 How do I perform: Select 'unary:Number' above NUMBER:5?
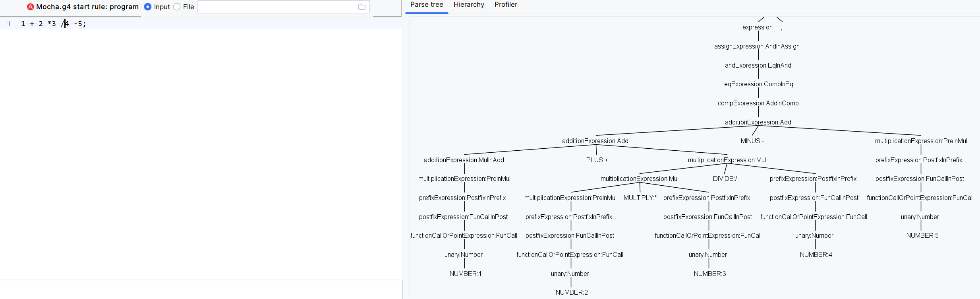tap(920, 217)
